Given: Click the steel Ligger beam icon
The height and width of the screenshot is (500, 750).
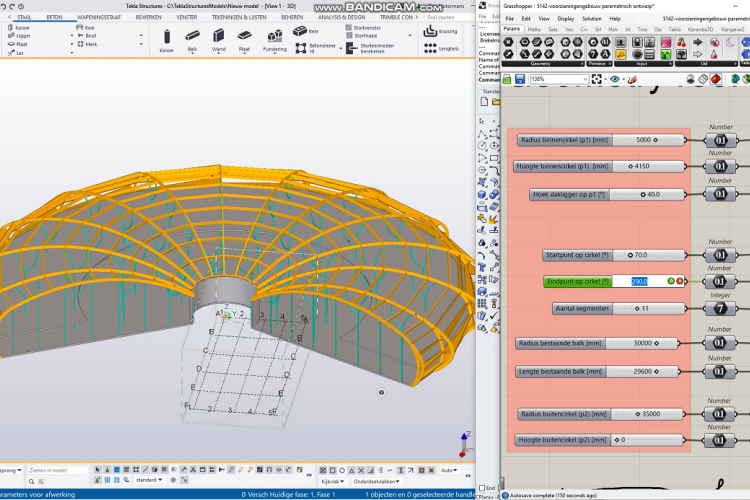Looking at the screenshot, I should point(11,35).
